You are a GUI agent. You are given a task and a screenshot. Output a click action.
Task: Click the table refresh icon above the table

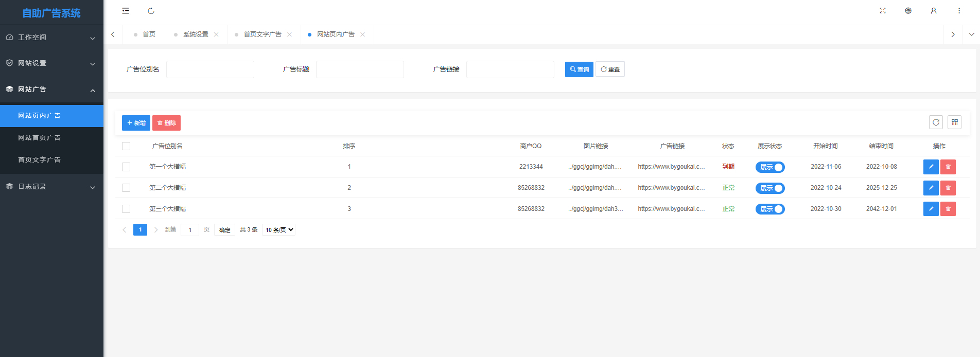936,122
